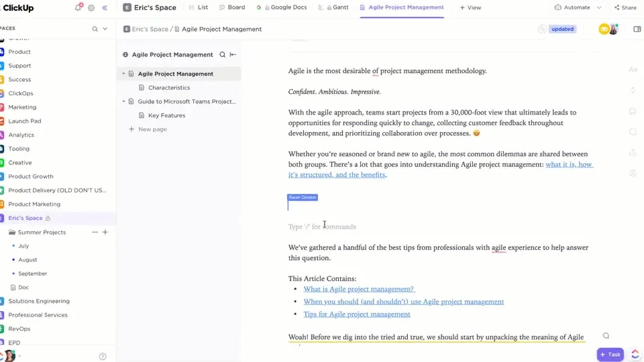
Task: Open the Product space
Action: (x=19, y=52)
